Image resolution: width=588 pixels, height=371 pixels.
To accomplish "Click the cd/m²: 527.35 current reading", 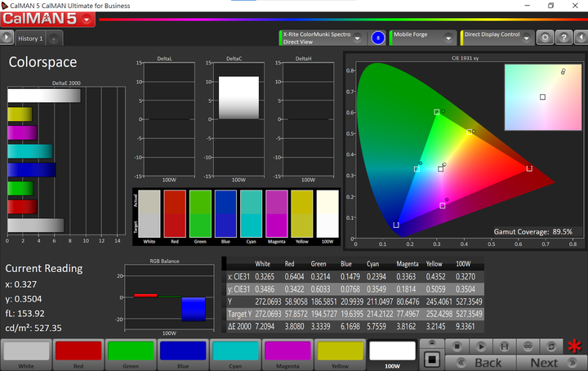I will coord(33,328).
